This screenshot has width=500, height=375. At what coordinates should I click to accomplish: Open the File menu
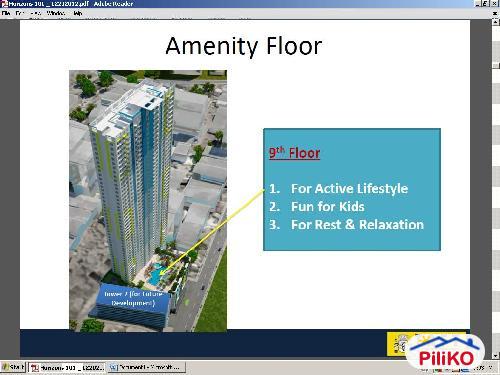(6, 13)
